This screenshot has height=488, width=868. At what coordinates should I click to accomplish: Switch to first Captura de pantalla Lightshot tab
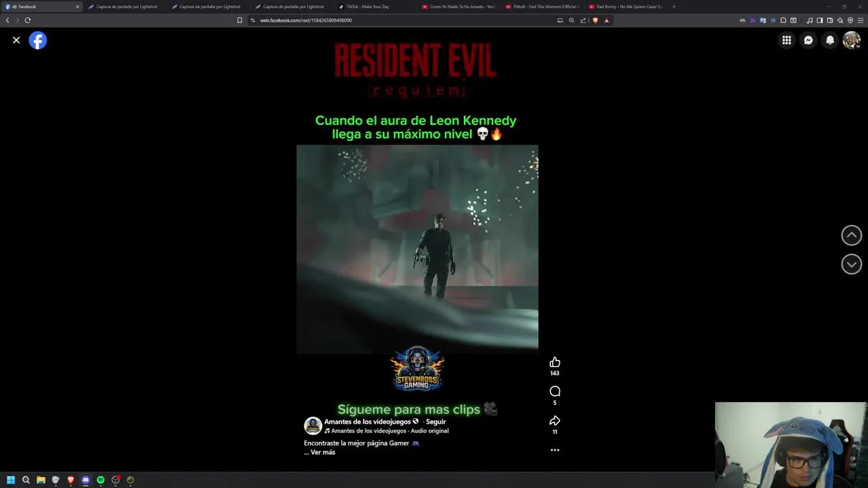pyautogui.click(x=126, y=7)
